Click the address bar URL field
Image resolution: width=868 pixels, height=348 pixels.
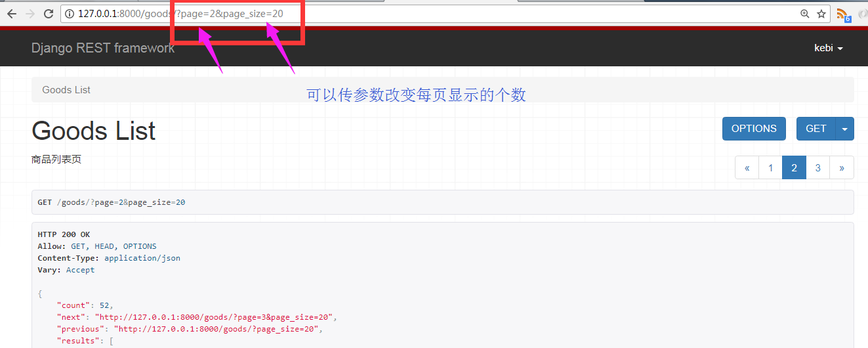tap(445, 13)
